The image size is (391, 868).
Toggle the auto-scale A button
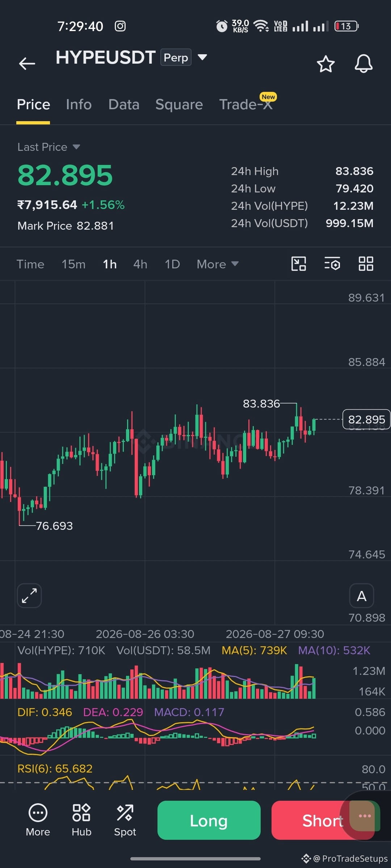point(362,596)
